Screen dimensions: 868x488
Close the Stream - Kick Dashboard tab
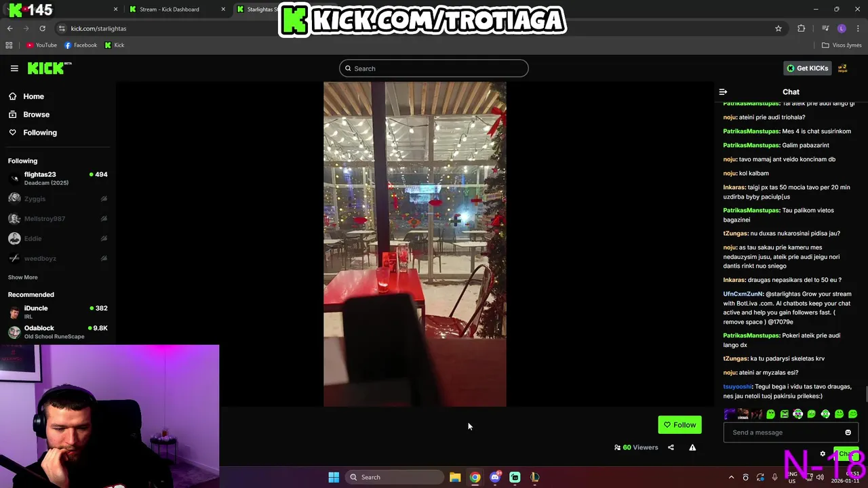(223, 9)
